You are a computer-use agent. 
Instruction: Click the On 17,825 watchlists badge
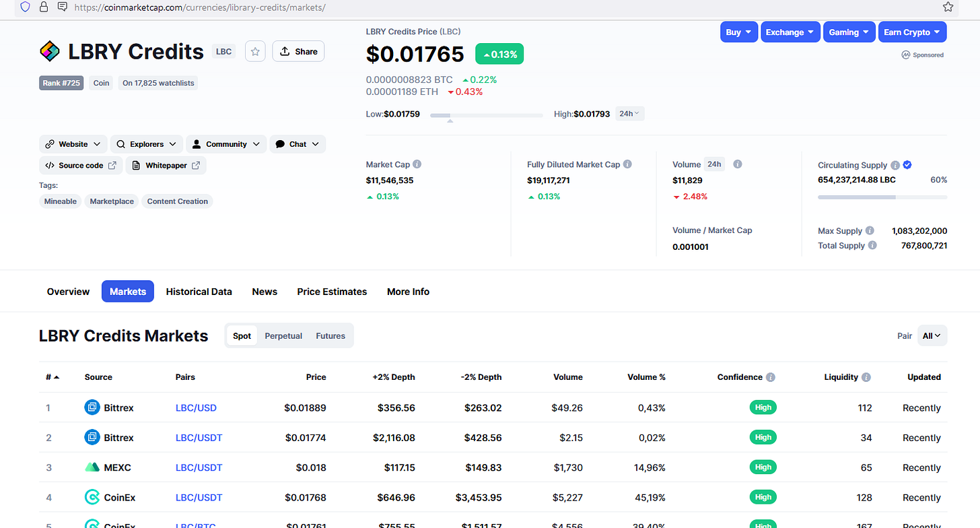coord(158,84)
